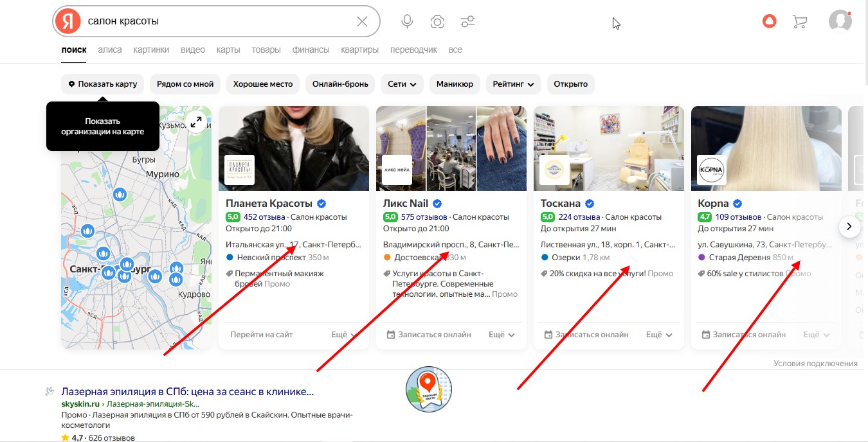Viewport: 868px width, 442px height.
Task: Click the microphone voice search icon
Action: tap(407, 22)
